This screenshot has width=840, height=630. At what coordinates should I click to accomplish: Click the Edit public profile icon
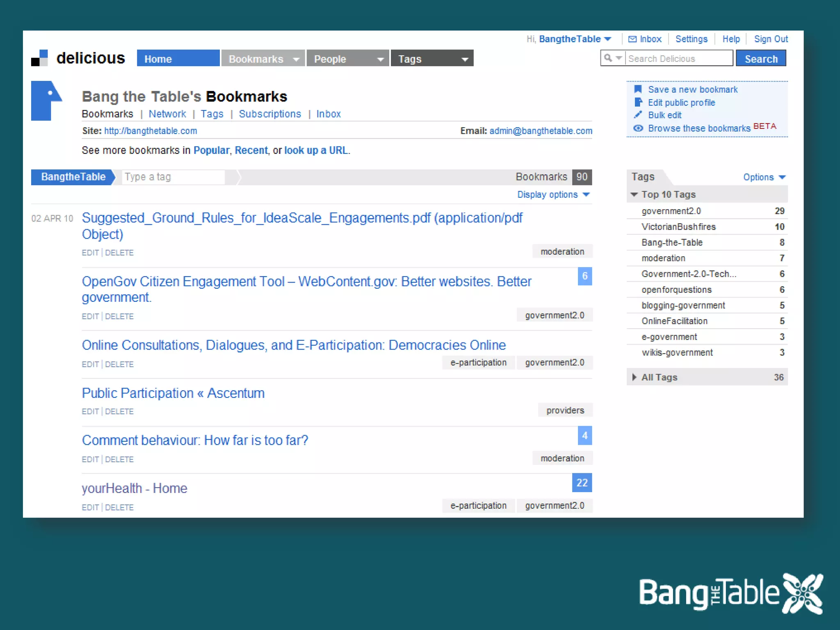tap(638, 103)
